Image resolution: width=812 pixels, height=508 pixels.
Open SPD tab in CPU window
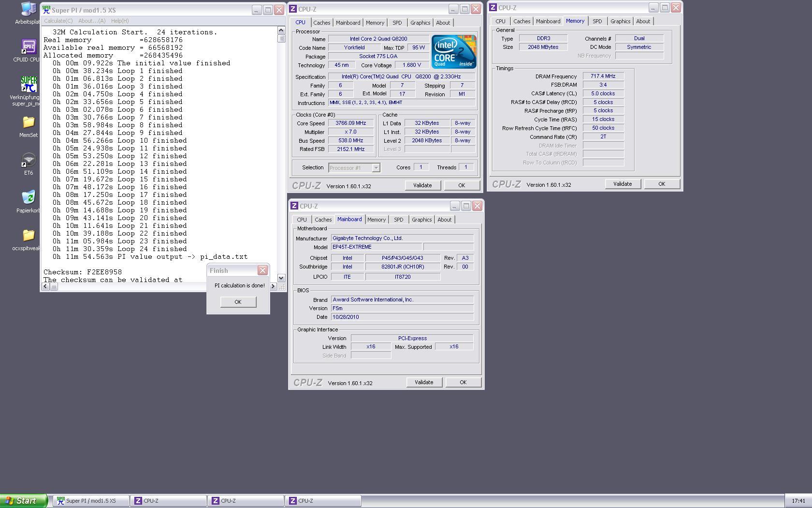pyautogui.click(x=397, y=23)
